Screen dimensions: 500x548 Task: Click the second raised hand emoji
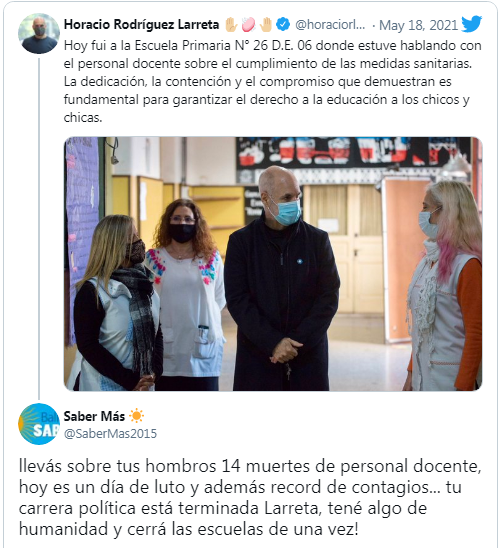coord(266,24)
